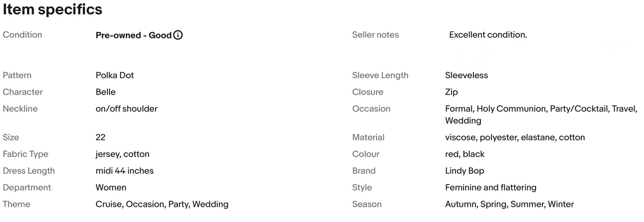The image size is (644, 222).
Task: Click the Pre-owned - Good condition text
Action: coord(133,35)
